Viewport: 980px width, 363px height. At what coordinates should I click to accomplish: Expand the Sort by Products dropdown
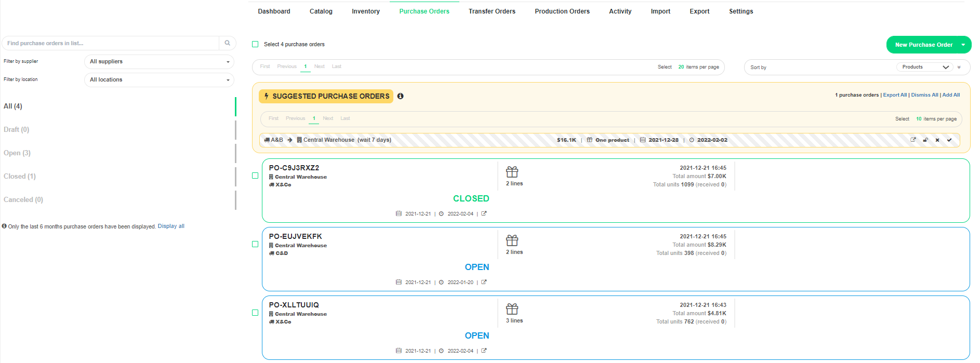[x=925, y=67]
